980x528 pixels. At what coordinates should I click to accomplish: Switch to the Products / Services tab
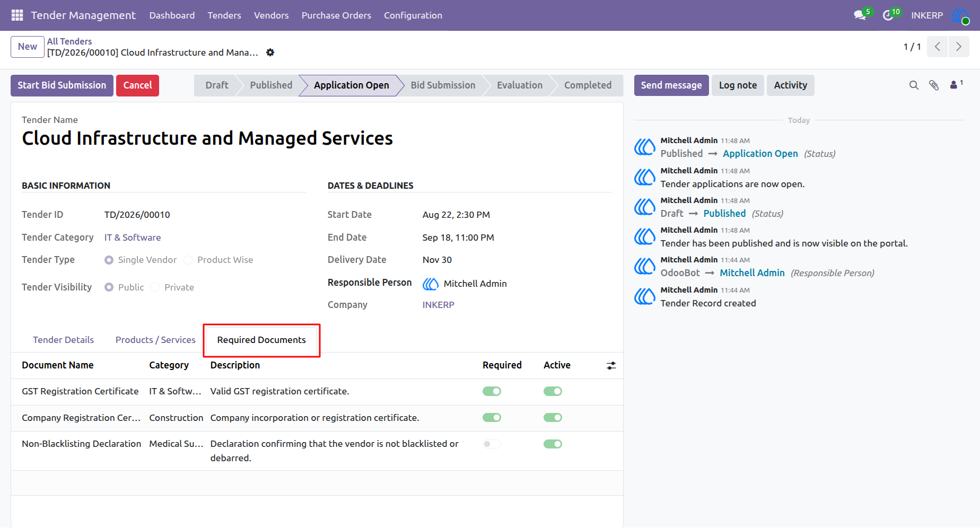point(155,340)
